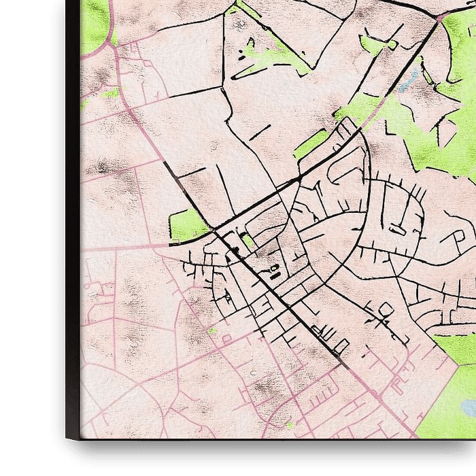Select the tiny green patch on the far left edge

(84, 105)
